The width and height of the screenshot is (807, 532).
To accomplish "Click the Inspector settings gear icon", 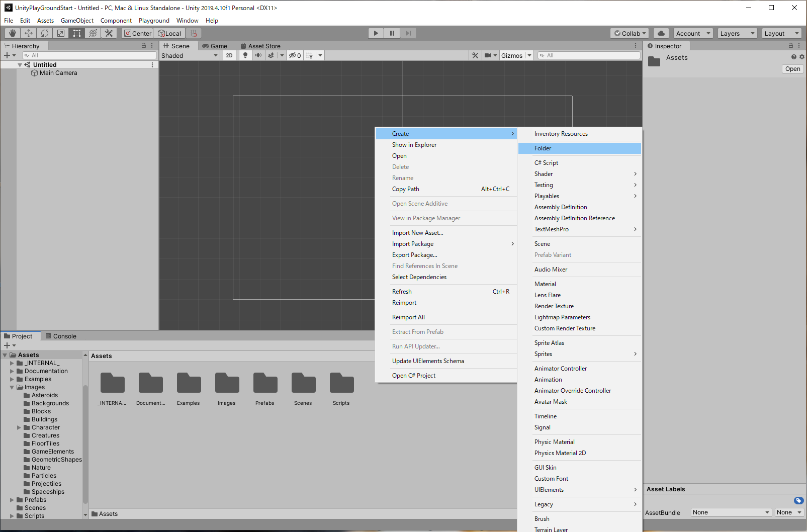I will click(802, 57).
